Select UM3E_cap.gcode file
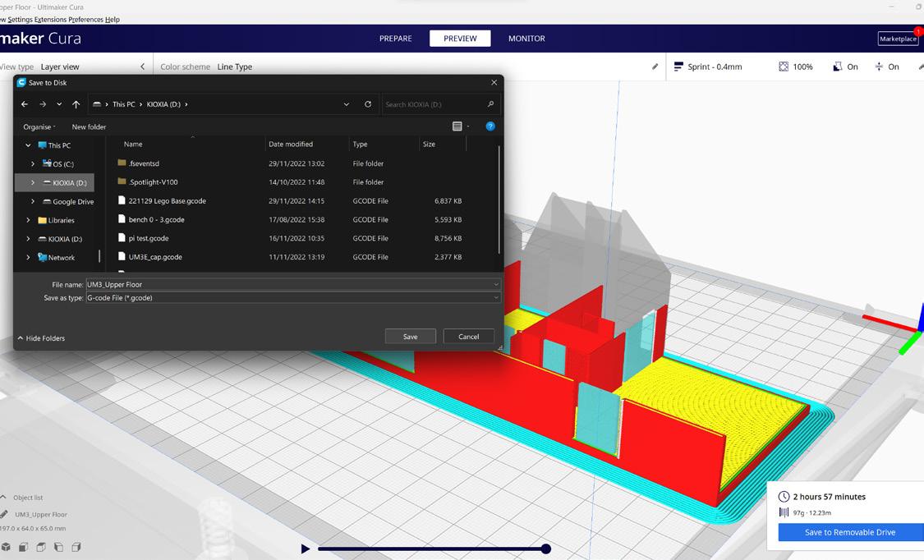 155,257
